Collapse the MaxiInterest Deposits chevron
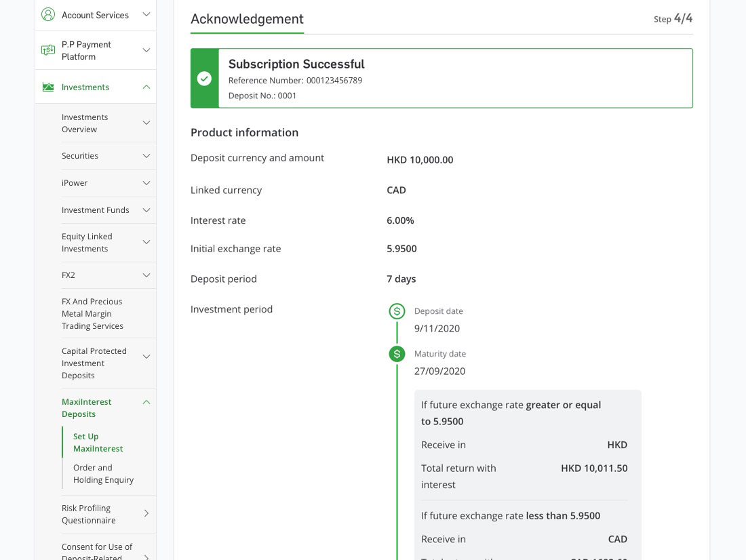Screen dimensions: 746x560 tap(146, 402)
